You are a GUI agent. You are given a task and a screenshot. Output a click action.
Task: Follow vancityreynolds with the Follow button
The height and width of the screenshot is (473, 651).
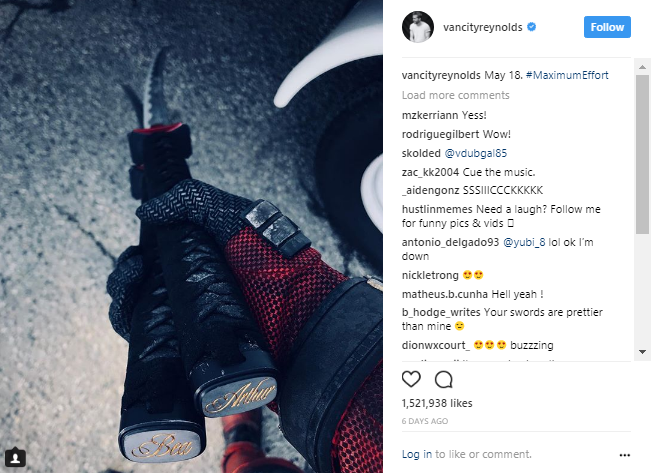point(607,27)
